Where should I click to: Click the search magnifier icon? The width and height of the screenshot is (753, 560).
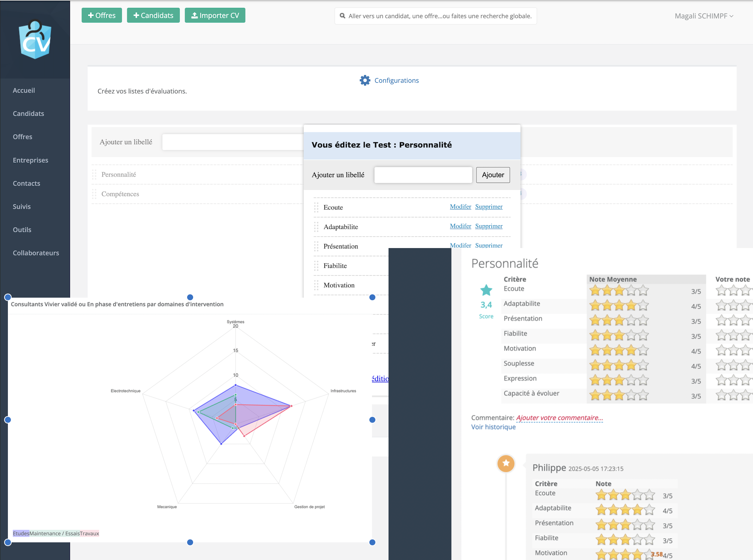pyautogui.click(x=342, y=16)
